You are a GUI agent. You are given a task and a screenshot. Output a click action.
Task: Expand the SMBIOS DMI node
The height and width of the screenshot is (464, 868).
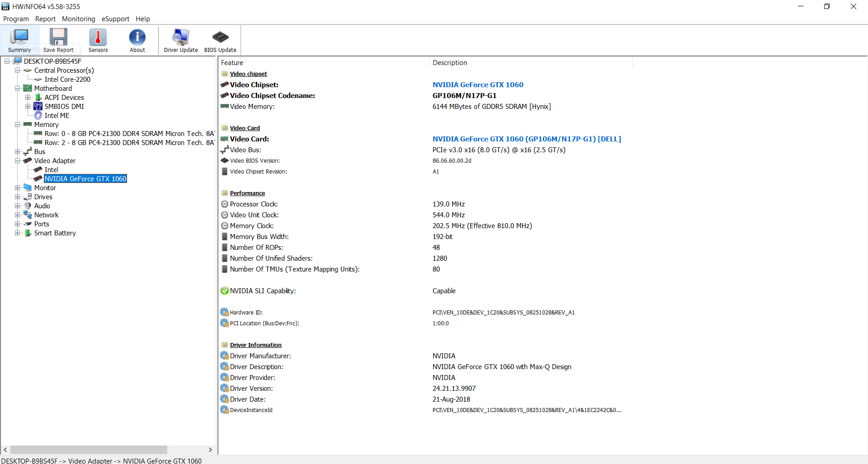[28, 106]
